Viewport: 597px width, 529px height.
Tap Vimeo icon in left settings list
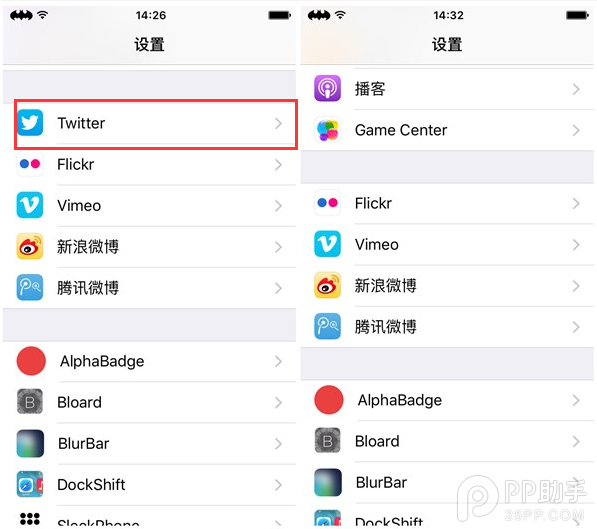click(30, 205)
